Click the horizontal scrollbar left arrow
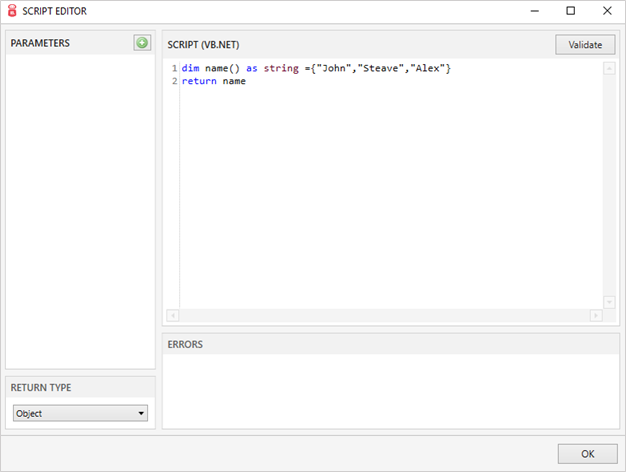626x472 pixels. (172, 316)
